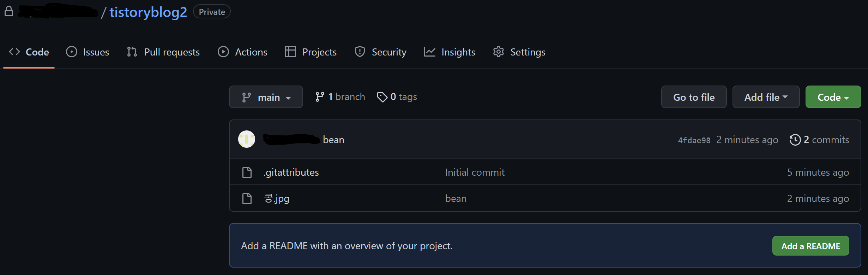The height and width of the screenshot is (275, 868).
Task: Open the 'bean' commit link in 콩.jpg row
Action: (456, 199)
